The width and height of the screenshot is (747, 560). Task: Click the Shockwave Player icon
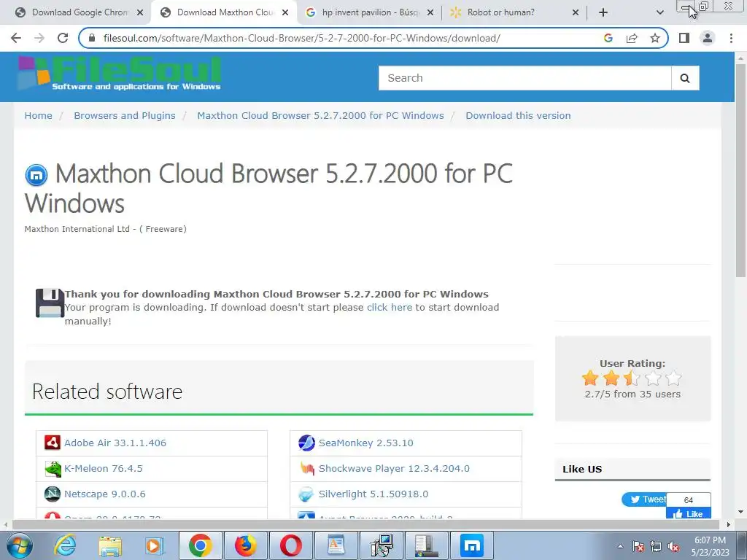(x=307, y=469)
